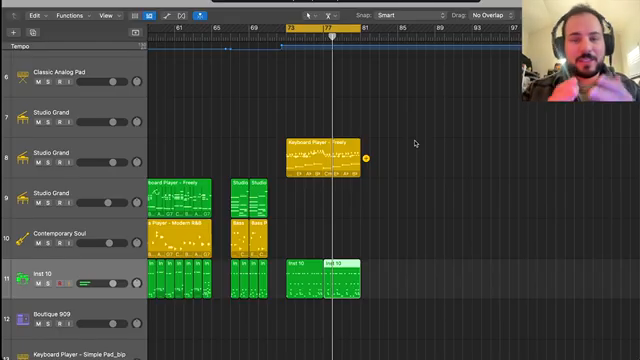This screenshot has width=640, height=360.
Task: Record-enable the Classic Analog Pad track
Action: 60,82
